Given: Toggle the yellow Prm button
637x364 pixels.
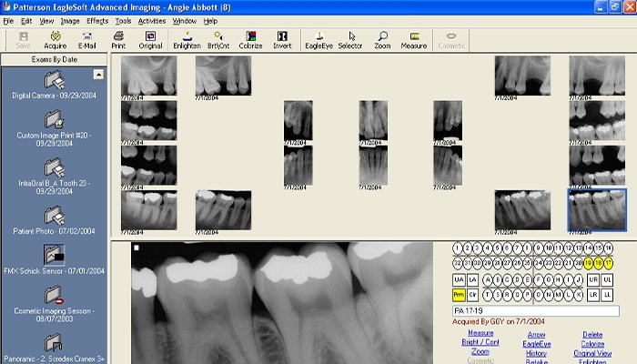Looking at the screenshot, I should tap(459, 295).
